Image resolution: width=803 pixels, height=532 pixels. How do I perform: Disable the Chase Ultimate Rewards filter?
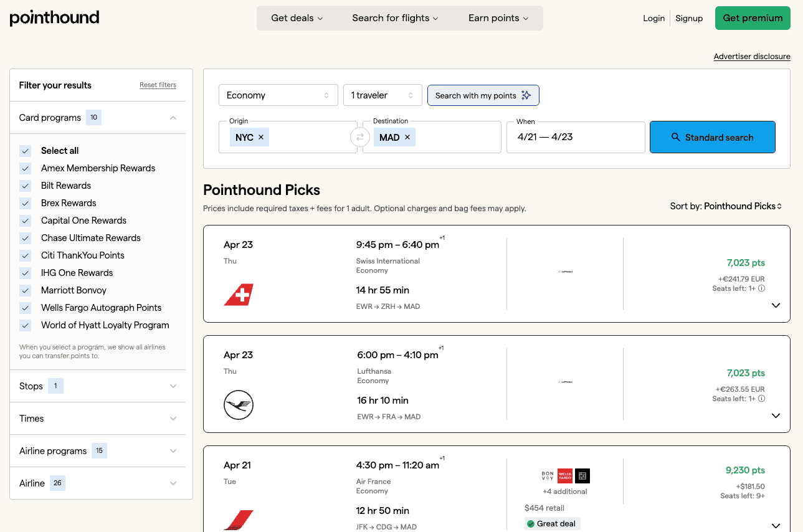(x=25, y=238)
